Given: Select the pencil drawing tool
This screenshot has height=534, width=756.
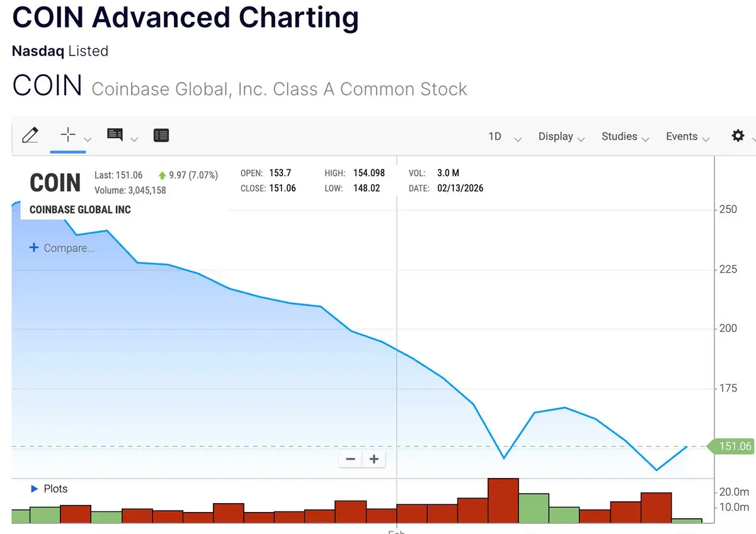Looking at the screenshot, I should [x=30, y=135].
